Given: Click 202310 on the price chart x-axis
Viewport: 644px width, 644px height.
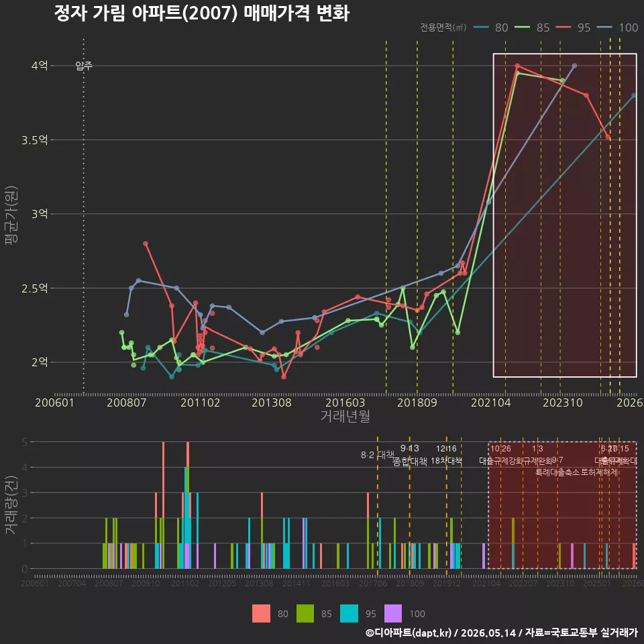Looking at the screenshot, I should [x=563, y=402].
